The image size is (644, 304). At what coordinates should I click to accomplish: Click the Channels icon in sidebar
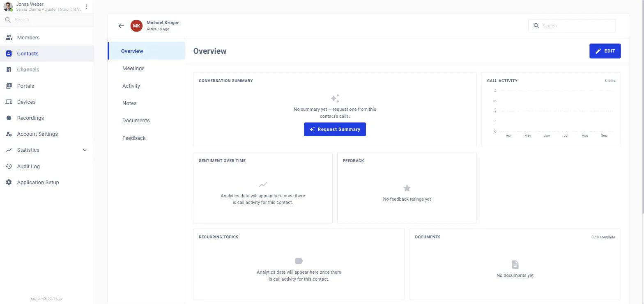tap(9, 70)
